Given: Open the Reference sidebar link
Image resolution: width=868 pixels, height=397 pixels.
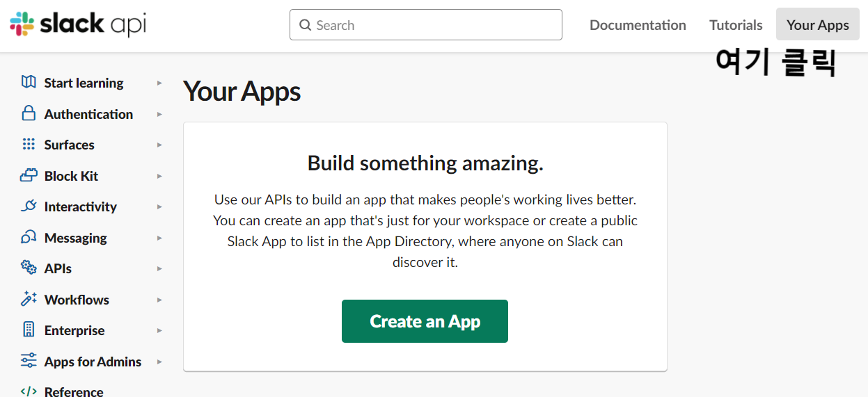Looking at the screenshot, I should pos(74,391).
